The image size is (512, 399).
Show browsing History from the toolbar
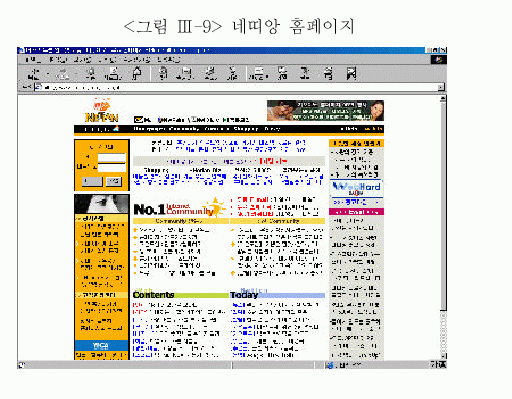pos(210,74)
